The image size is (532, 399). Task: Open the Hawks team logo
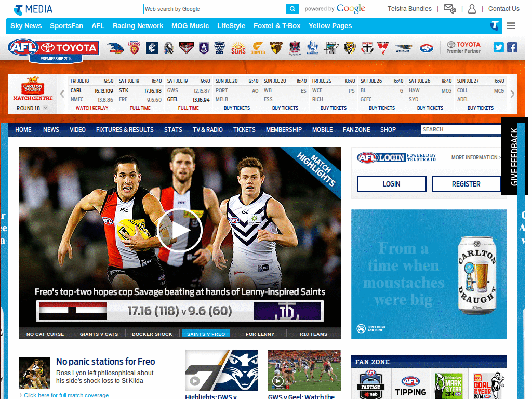coord(276,48)
